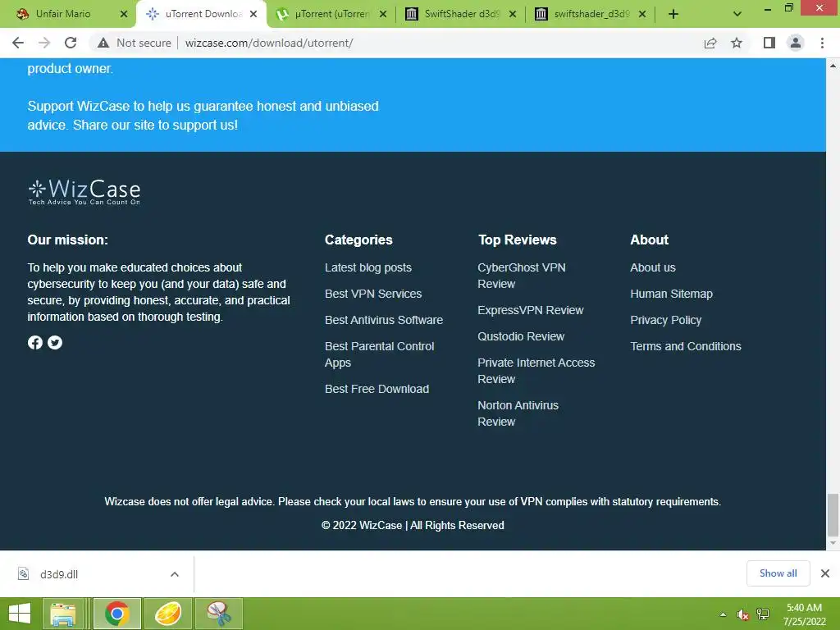Open the About us link
The height and width of the screenshot is (630, 840).
pos(652,267)
